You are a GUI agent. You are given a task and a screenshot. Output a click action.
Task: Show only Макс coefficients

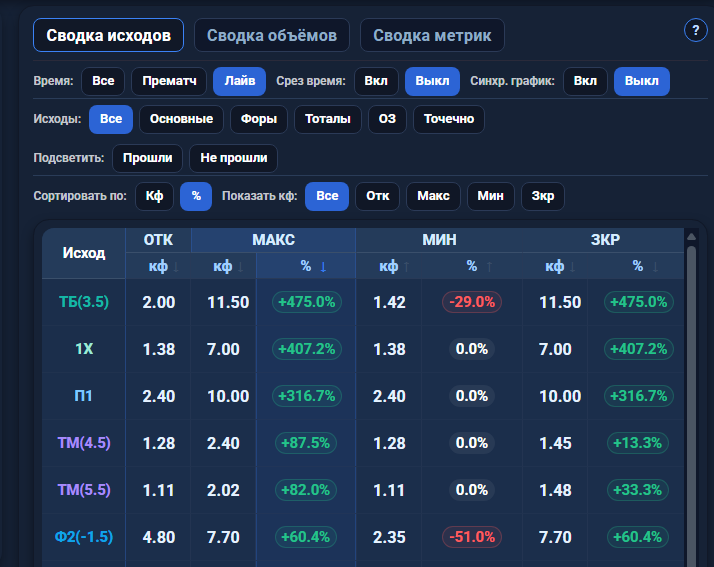click(434, 196)
